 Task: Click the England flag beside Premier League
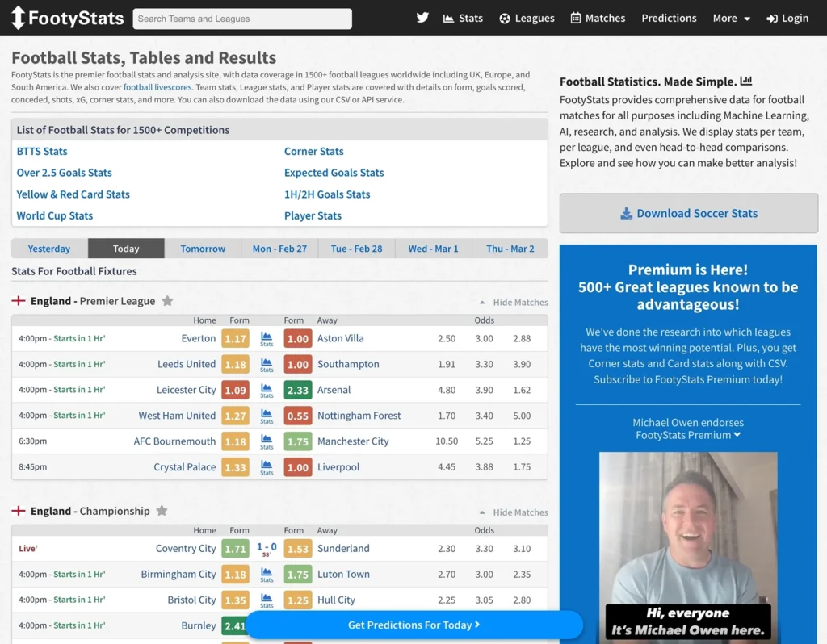(x=19, y=301)
